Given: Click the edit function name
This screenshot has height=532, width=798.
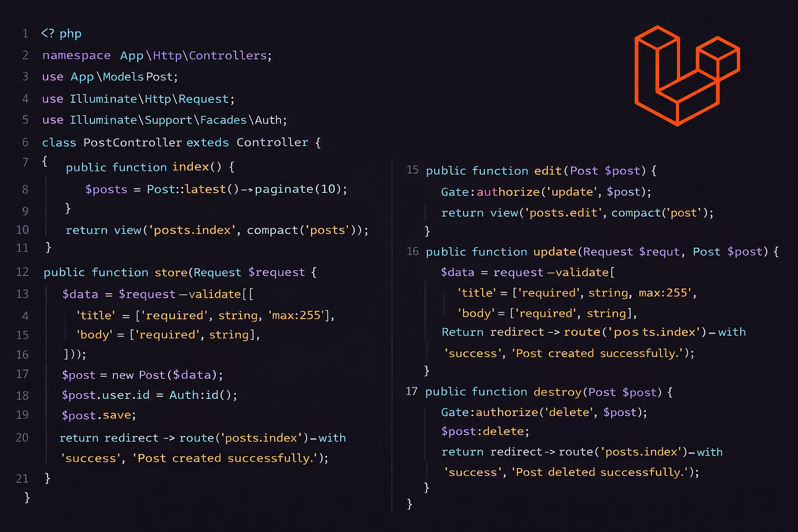Looking at the screenshot, I should [548, 171].
